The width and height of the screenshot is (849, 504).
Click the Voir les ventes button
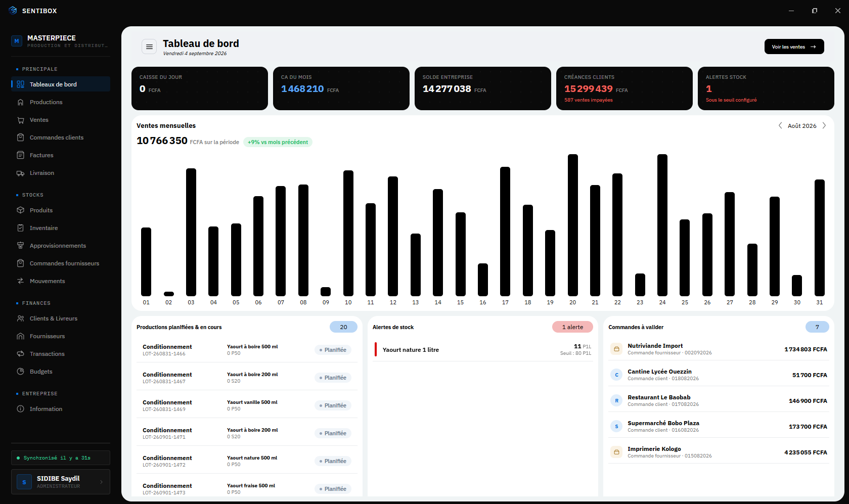[794, 47]
